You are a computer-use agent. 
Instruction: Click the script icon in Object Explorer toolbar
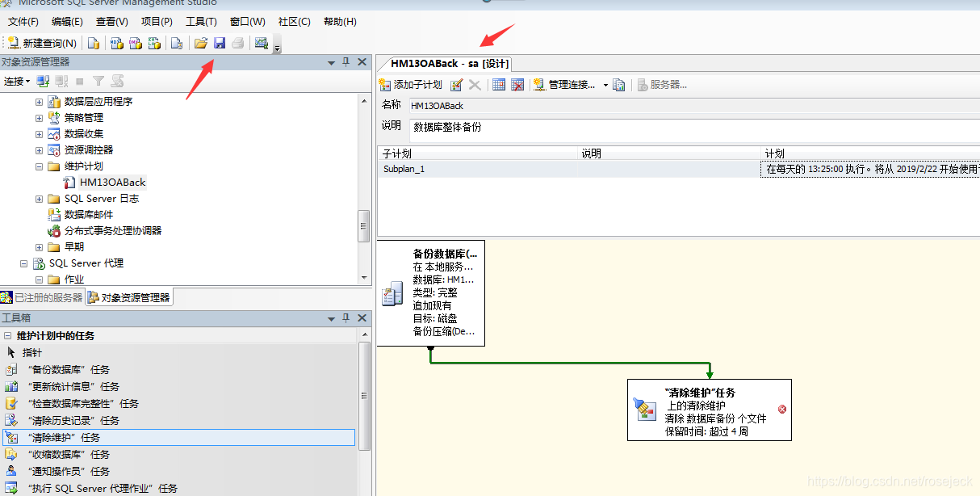118,81
